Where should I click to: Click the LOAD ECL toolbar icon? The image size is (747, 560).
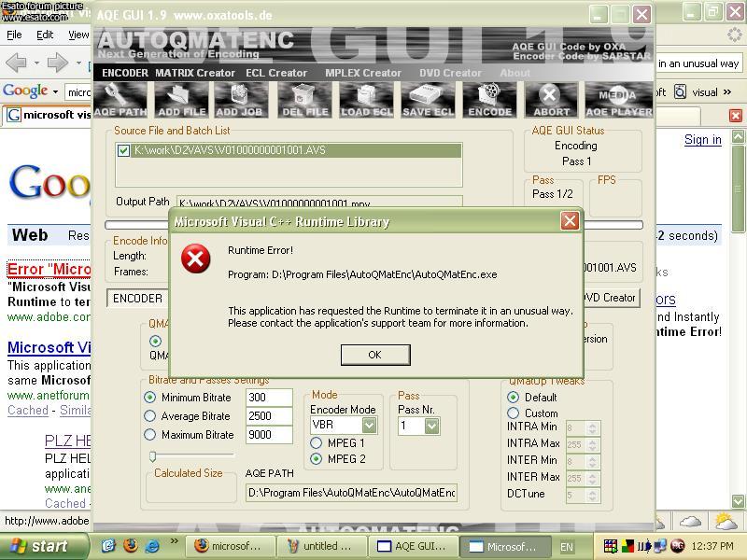367,100
